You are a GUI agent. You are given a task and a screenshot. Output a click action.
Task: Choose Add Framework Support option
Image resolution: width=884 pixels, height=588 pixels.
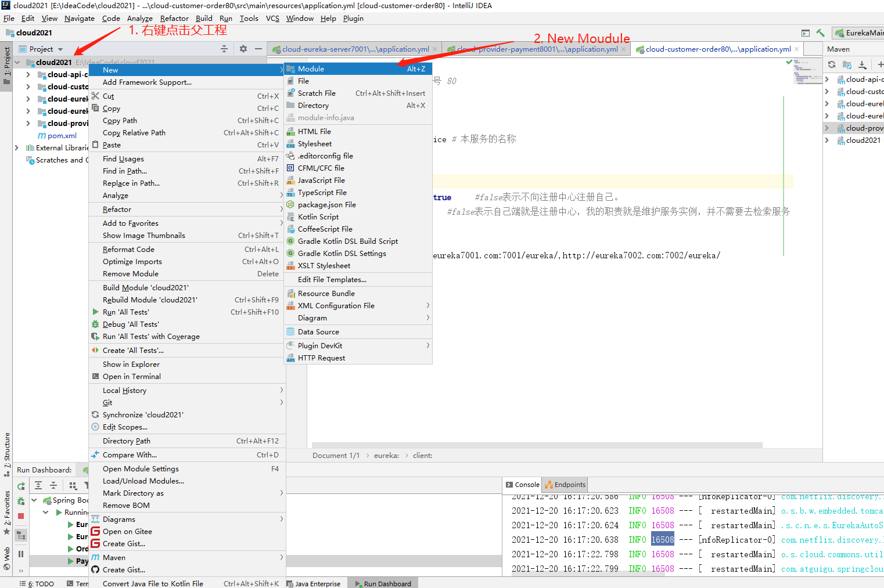[x=187, y=82]
